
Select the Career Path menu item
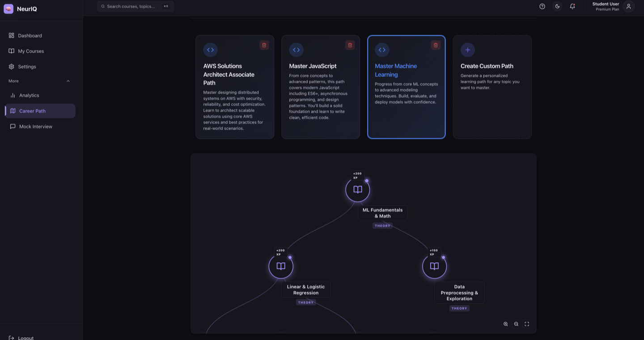[x=40, y=111]
